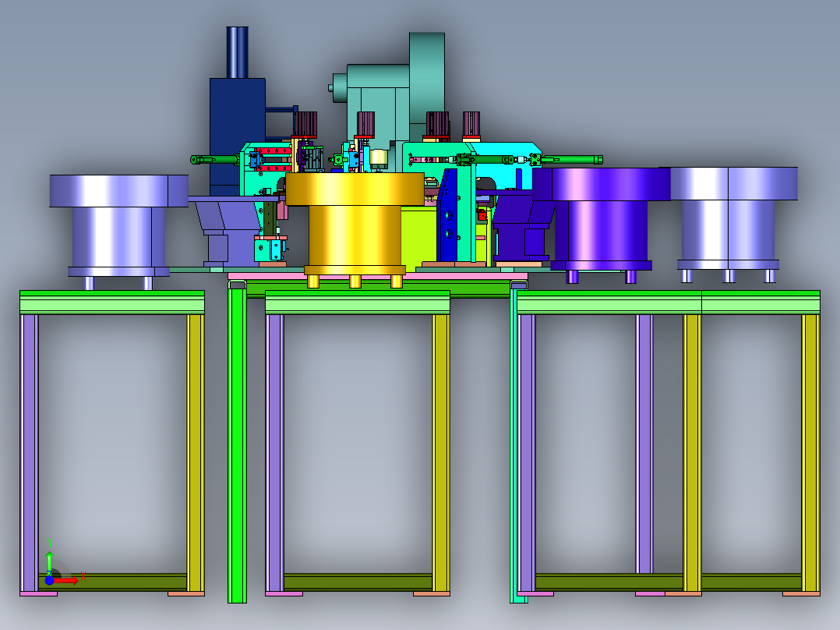Select the light green top rail of left stand

tap(112, 306)
